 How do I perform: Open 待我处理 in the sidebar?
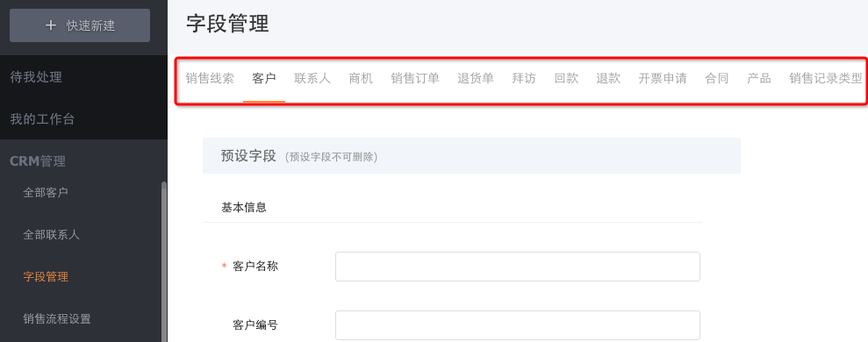tap(36, 77)
